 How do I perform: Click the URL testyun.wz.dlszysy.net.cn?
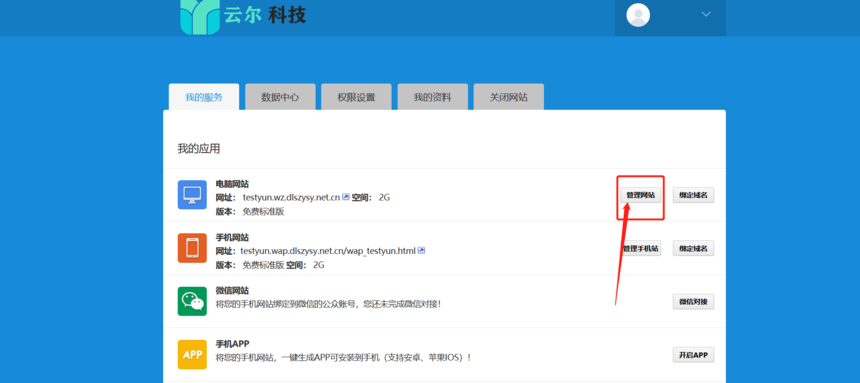[x=291, y=198]
